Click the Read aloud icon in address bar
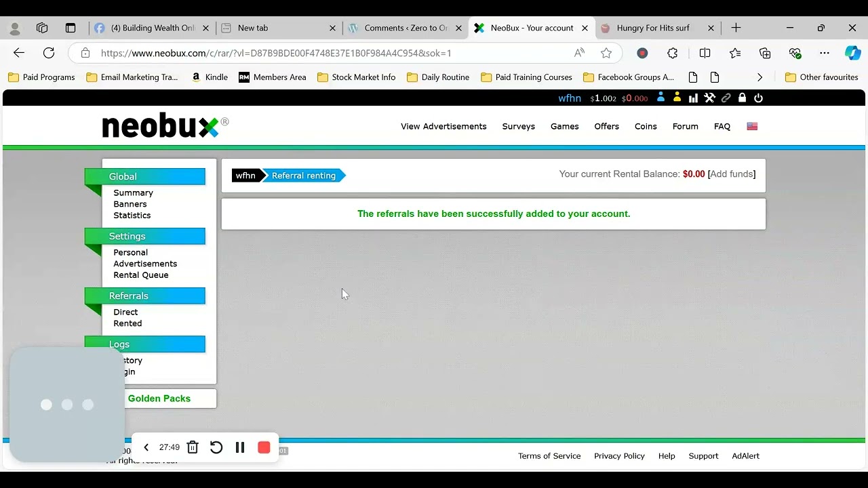 coord(579,53)
